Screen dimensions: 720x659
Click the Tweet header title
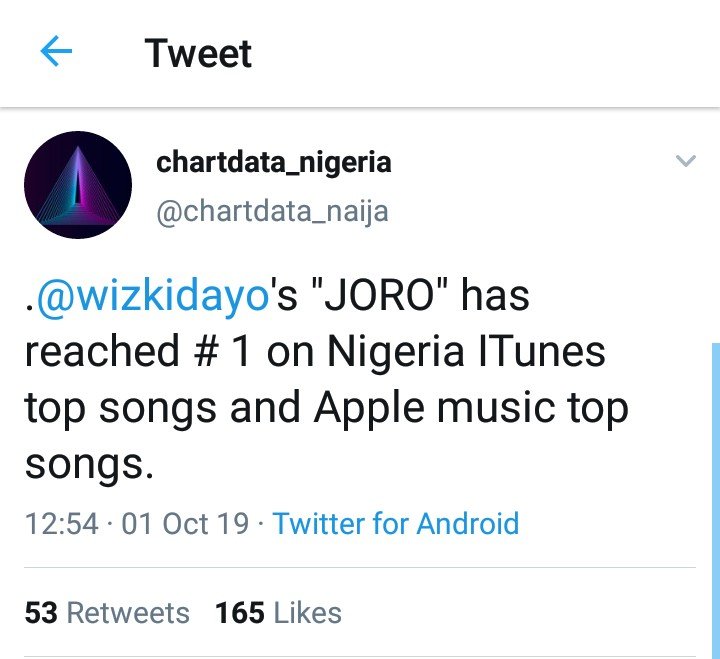198,53
